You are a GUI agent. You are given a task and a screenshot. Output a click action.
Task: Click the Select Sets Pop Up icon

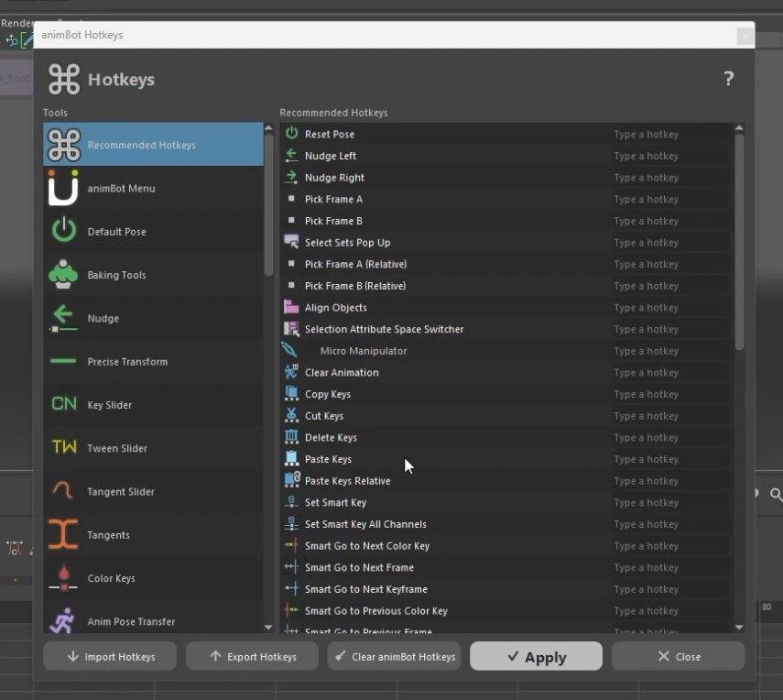[291, 242]
